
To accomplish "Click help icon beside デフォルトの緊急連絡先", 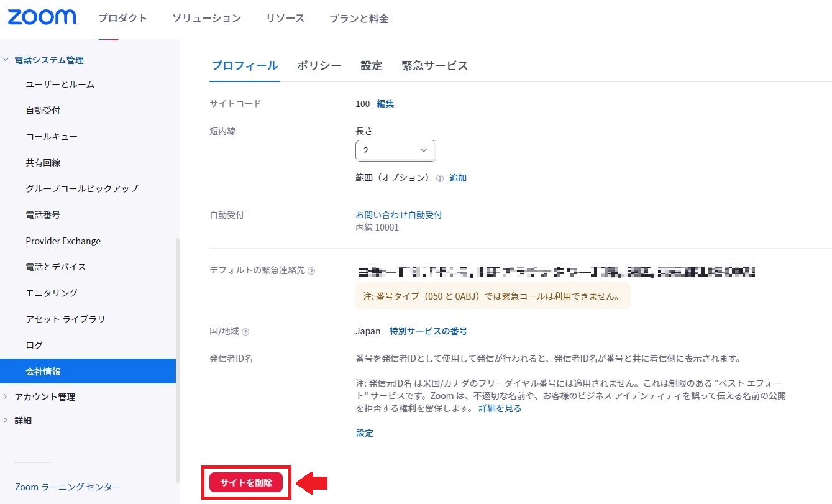I will (x=311, y=271).
